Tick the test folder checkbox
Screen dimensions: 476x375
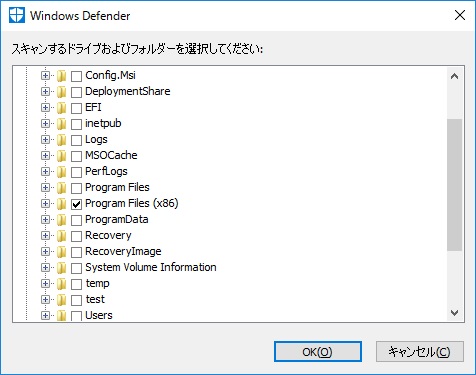pos(76,300)
